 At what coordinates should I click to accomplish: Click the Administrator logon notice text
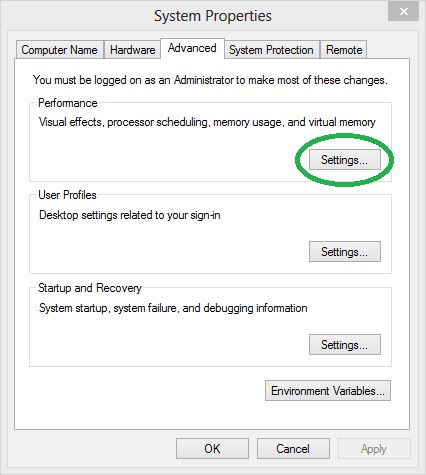coord(210,80)
